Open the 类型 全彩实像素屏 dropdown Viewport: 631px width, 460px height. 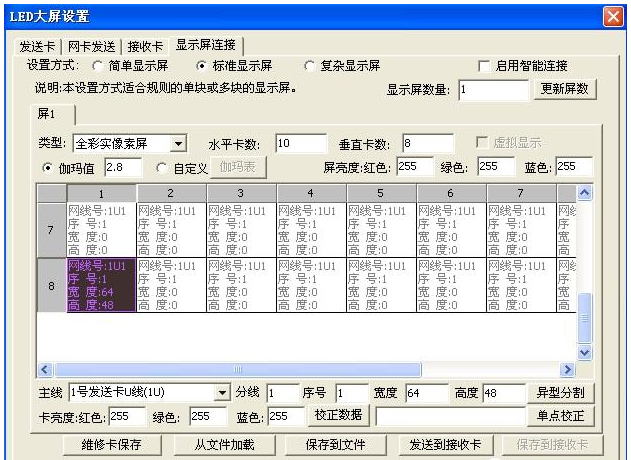click(178, 144)
